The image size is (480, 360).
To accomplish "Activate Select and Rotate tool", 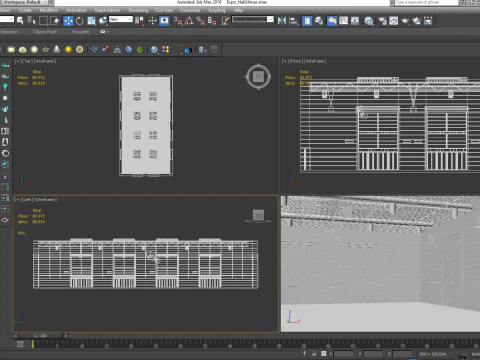I will pos(80,21).
